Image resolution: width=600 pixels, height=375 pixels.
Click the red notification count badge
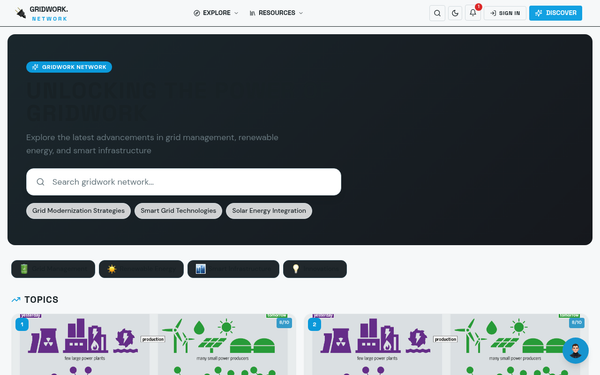tap(478, 7)
